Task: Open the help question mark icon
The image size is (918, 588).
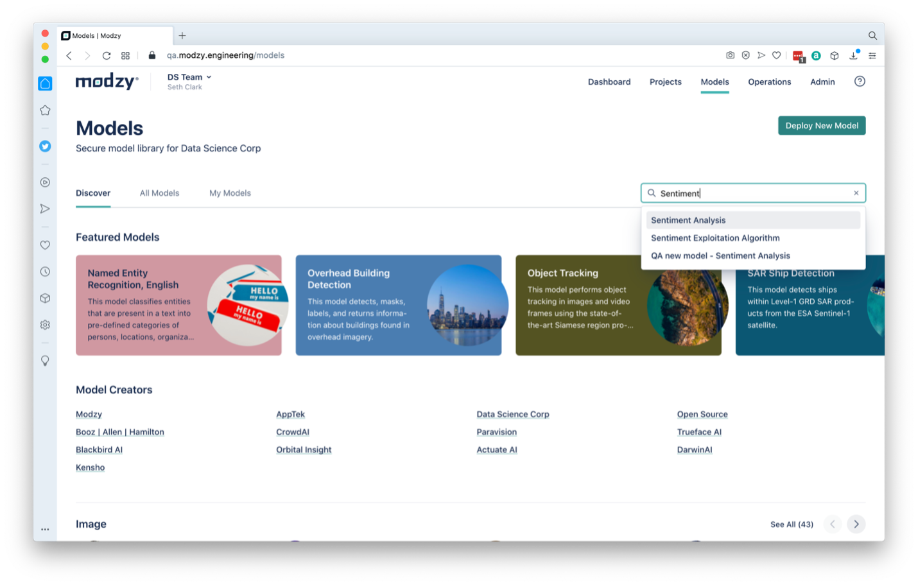Action: click(x=860, y=82)
